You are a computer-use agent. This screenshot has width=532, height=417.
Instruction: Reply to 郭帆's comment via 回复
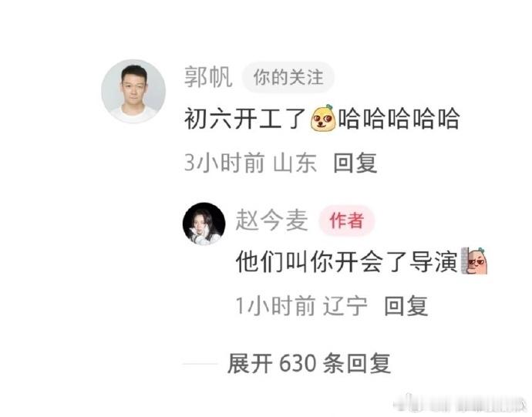pyautogui.click(x=355, y=163)
